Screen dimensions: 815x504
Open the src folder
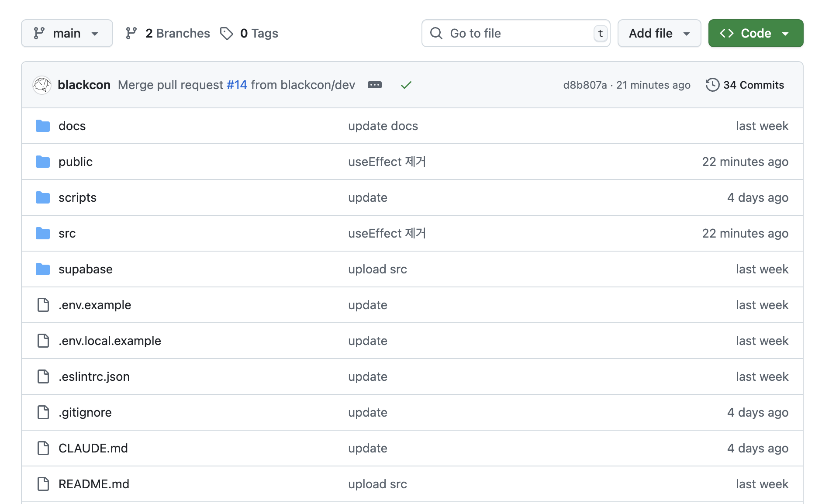(67, 233)
